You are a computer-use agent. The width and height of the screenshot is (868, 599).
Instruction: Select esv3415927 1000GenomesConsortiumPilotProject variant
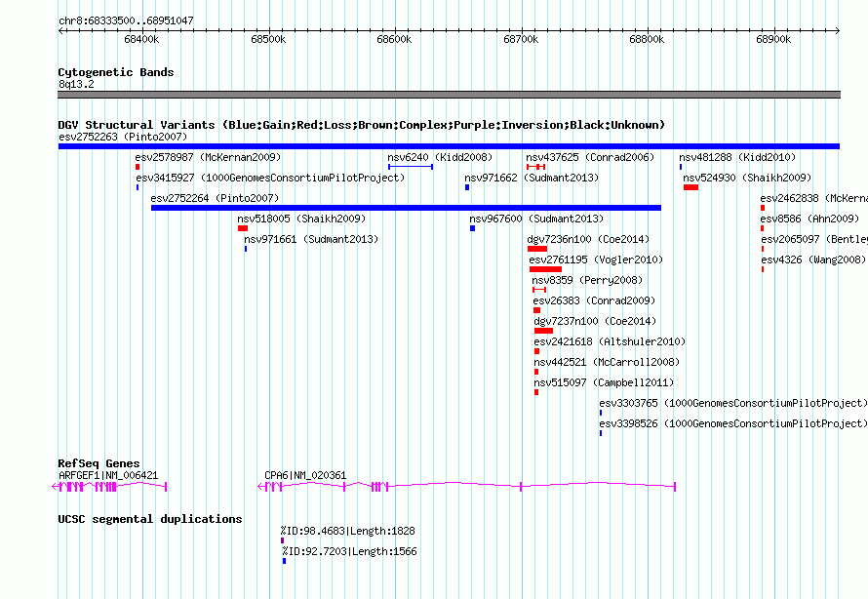click(270, 178)
